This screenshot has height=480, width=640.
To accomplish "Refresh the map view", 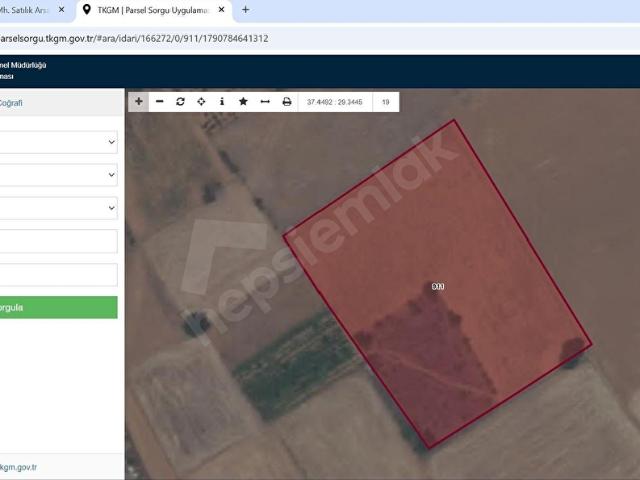I will pyautogui.click(x=180, y=102).
